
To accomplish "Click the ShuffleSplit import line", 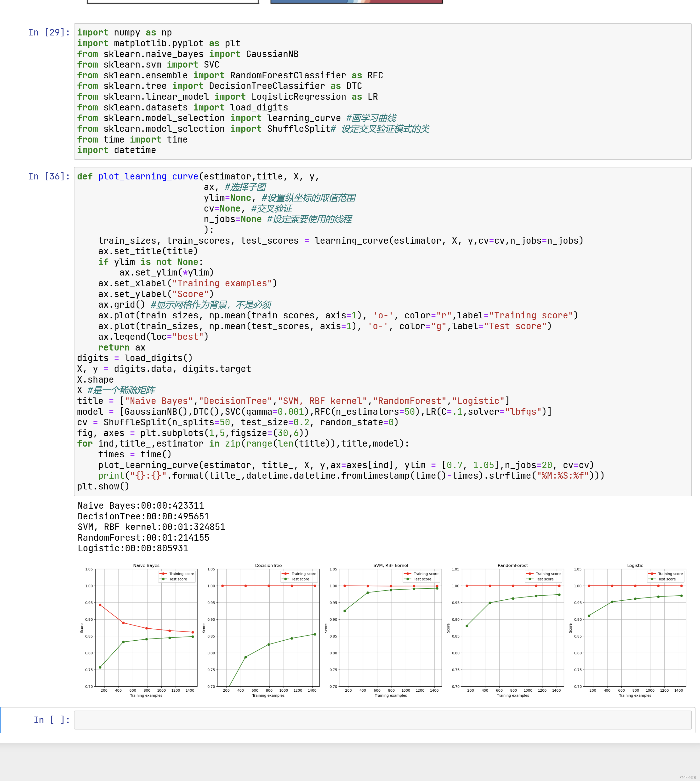I will (x=253, y=129).
